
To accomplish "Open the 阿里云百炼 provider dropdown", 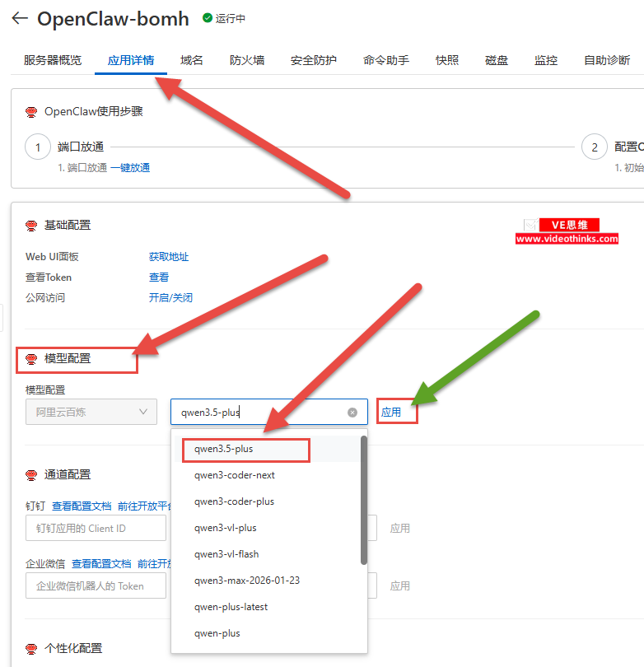I will pos(91,412).
